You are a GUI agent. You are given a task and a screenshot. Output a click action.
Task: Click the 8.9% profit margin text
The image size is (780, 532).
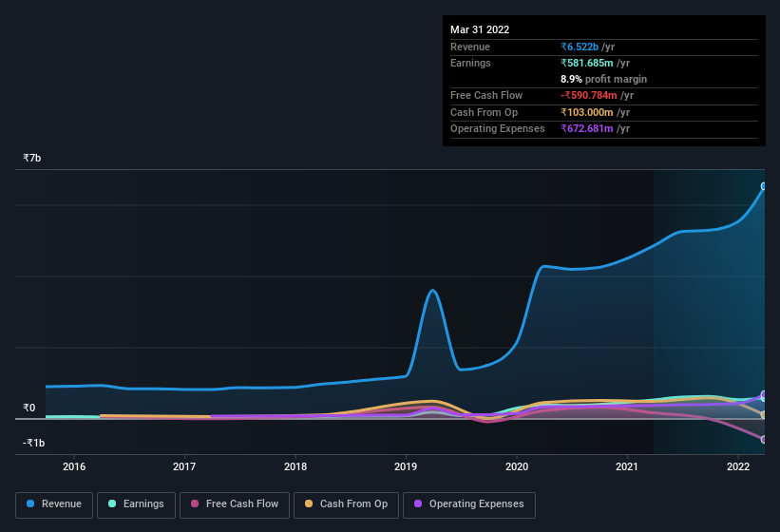pos(604,79)
